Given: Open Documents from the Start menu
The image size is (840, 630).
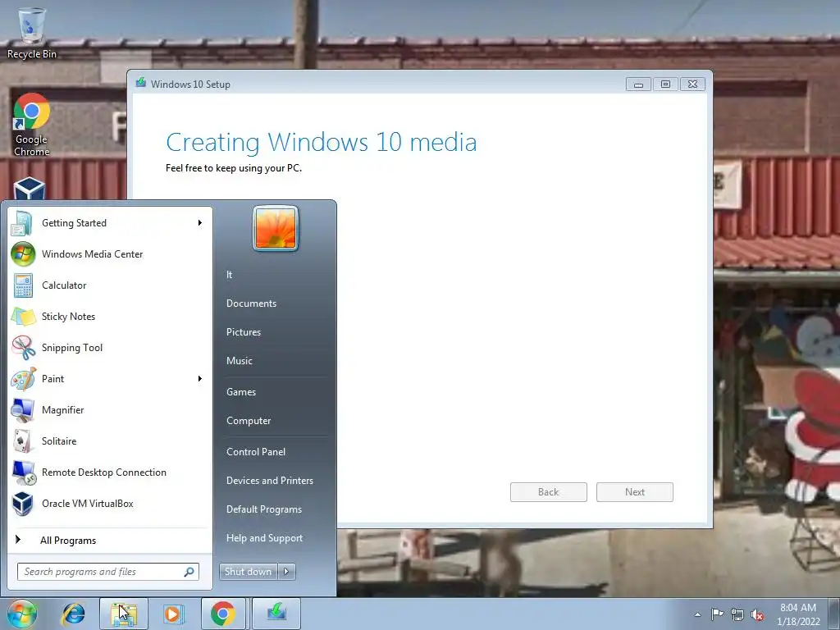Looking at the screenshot, I should [251, 304].
